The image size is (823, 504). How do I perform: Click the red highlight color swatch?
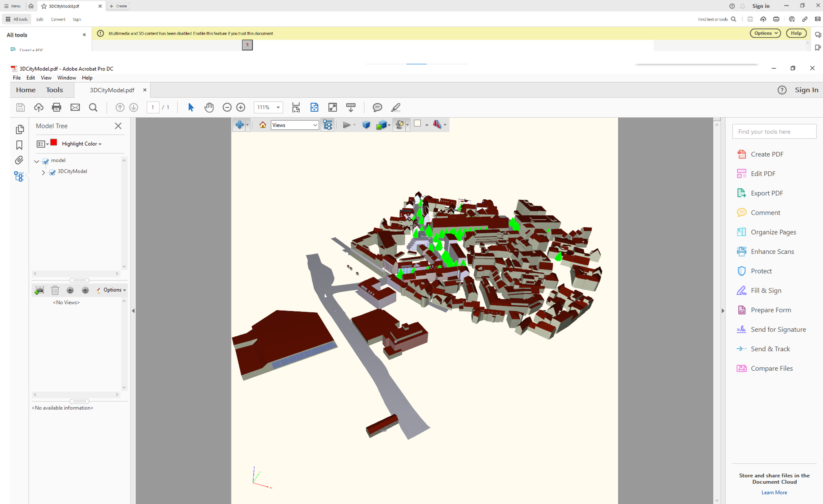click(54, 143)
